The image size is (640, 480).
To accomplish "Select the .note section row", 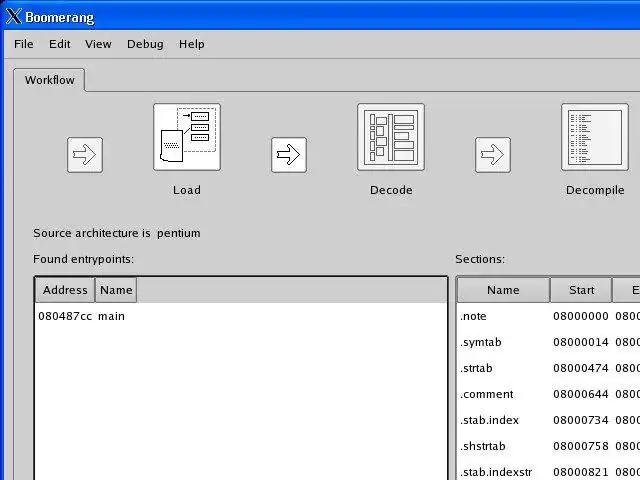I will click(x=548, y=316).
